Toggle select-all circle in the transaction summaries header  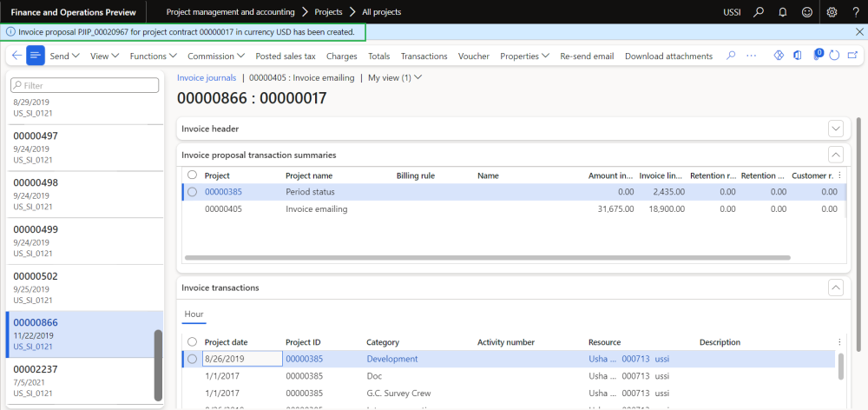point(192,175)
